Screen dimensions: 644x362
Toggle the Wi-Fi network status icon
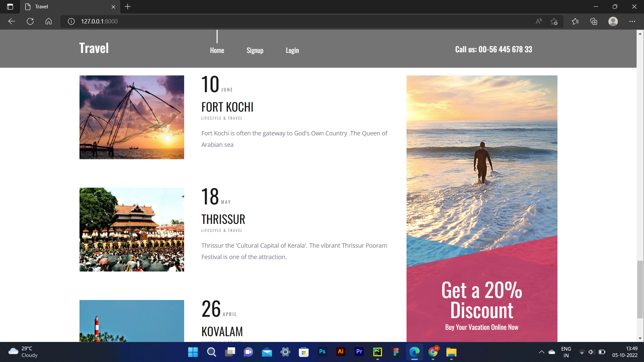[581, 352]
